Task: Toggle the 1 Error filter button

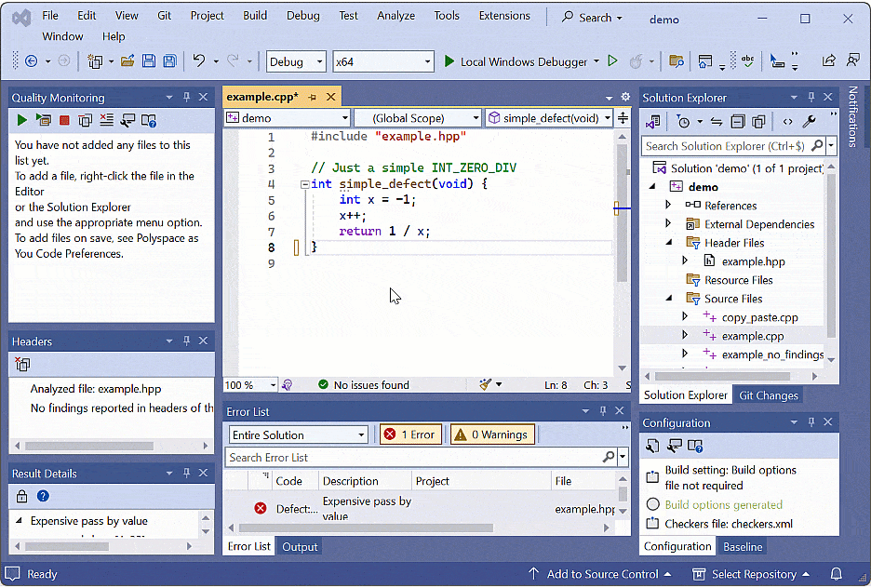Action: (410, 434)
